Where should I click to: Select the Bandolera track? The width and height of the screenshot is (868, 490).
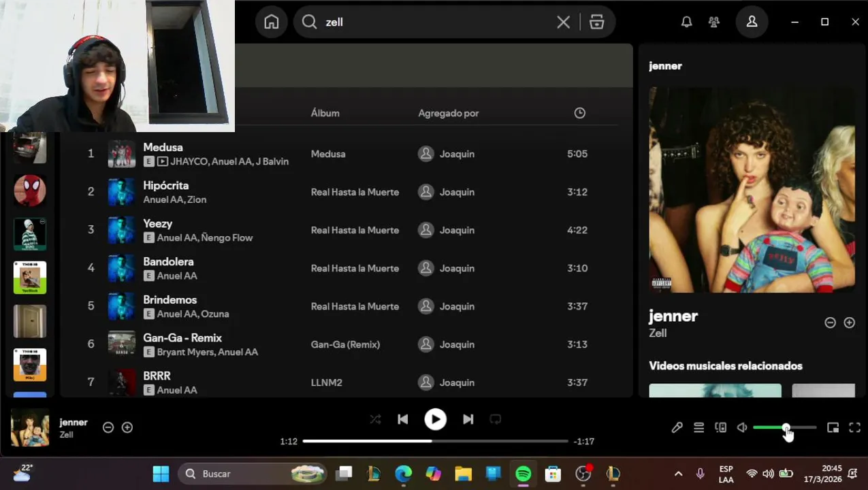click(x=168, y=261)
